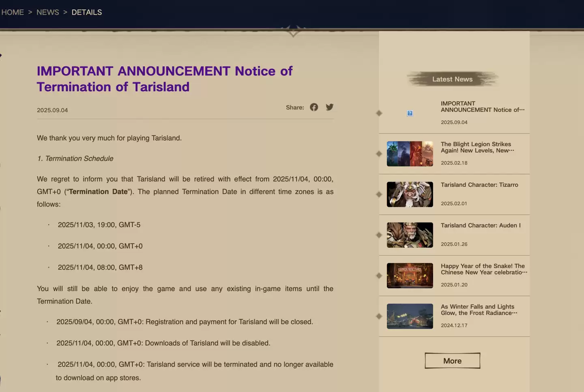The height and width of the screenshot is (392, 584).
Task: Select DETAILS breadcrumb item
Action: [x=86, y=13]
